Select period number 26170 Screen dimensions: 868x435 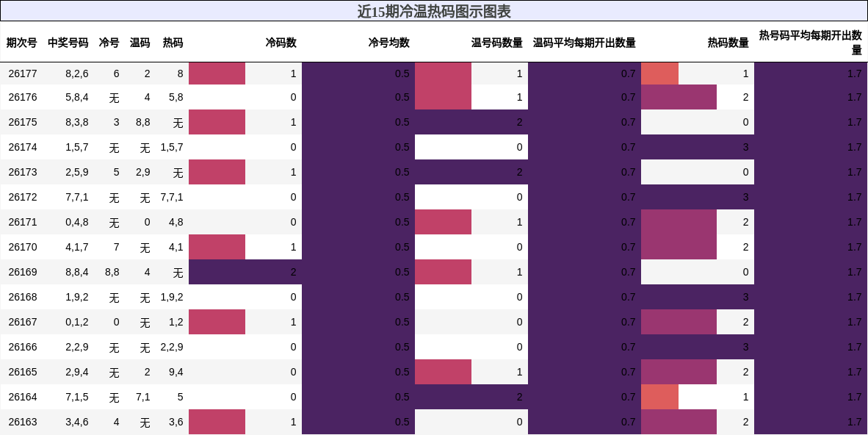point(23,247)
